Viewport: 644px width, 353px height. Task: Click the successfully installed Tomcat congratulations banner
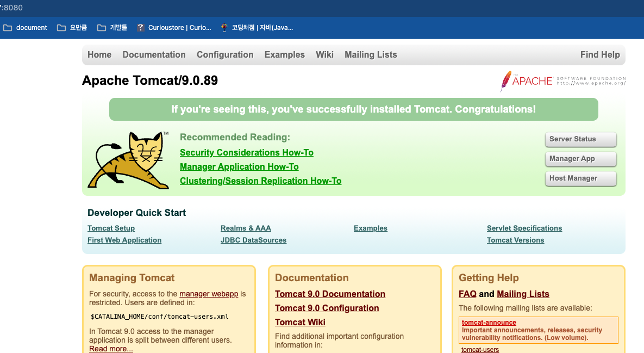(x=354, y=109)
